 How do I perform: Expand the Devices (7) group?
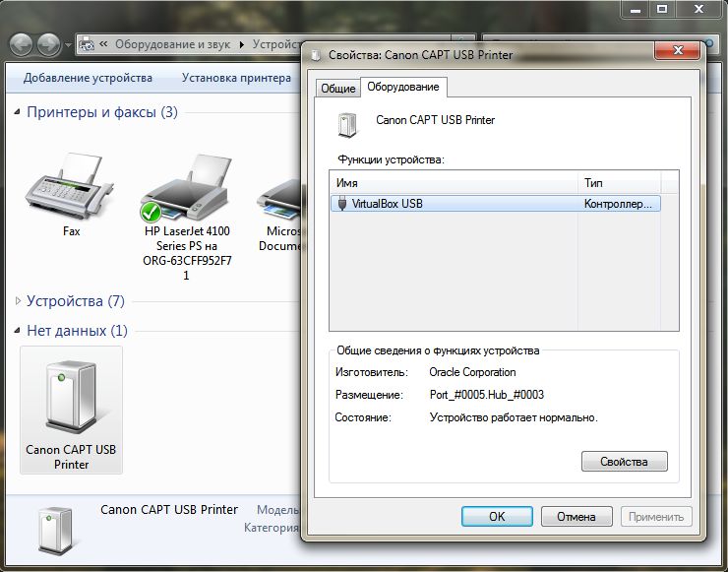click(x=18, y=301)
